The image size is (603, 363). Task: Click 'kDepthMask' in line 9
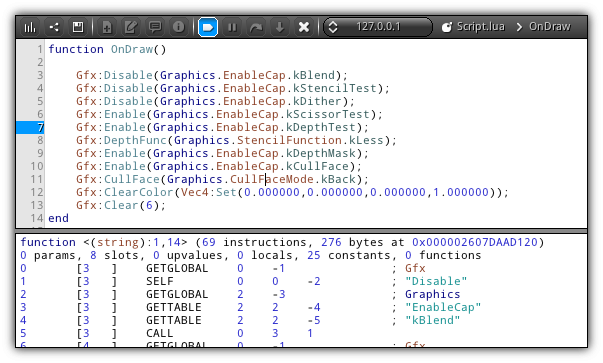click(321, 153)
